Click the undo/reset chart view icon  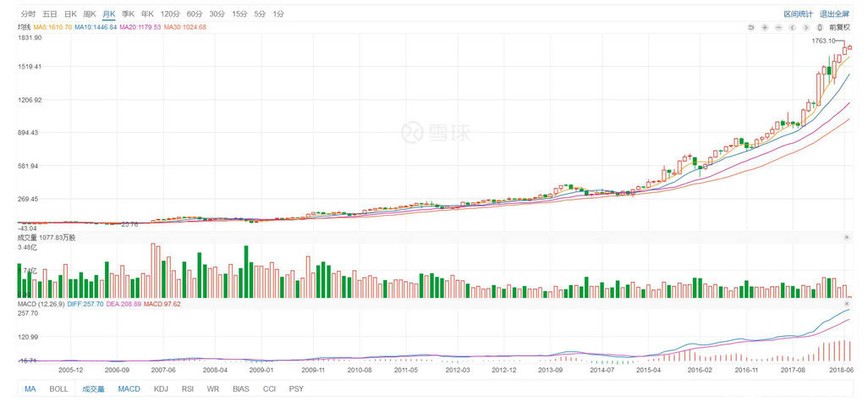point(750,27)
